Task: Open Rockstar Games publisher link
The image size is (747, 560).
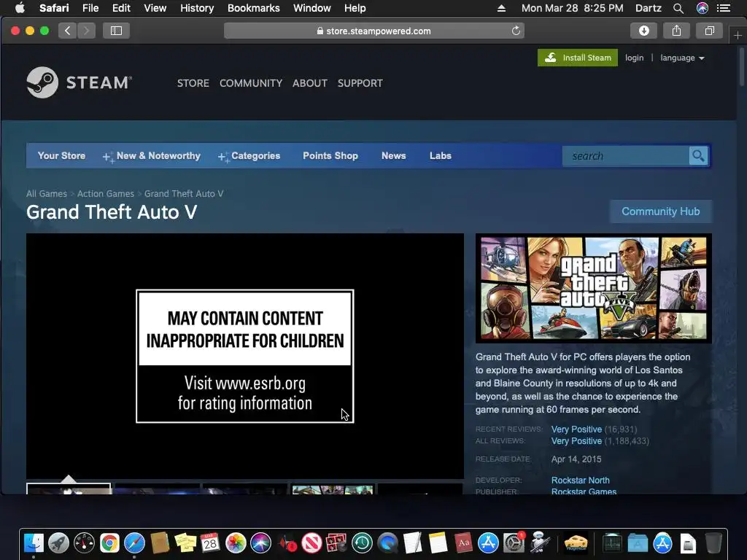Action: 584,491
